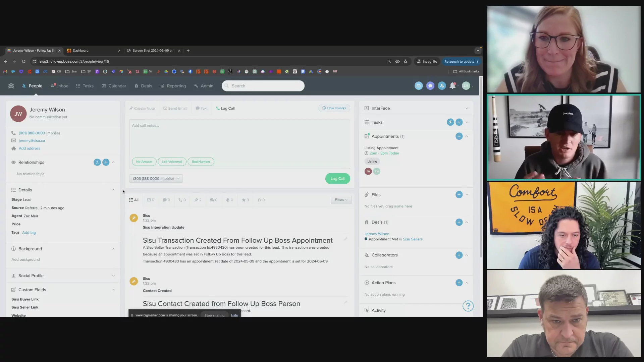Image resolution: width=644 pixels, height=362 pixels.
Task: Switch to the Text tab
Action: tap(202, 109)
